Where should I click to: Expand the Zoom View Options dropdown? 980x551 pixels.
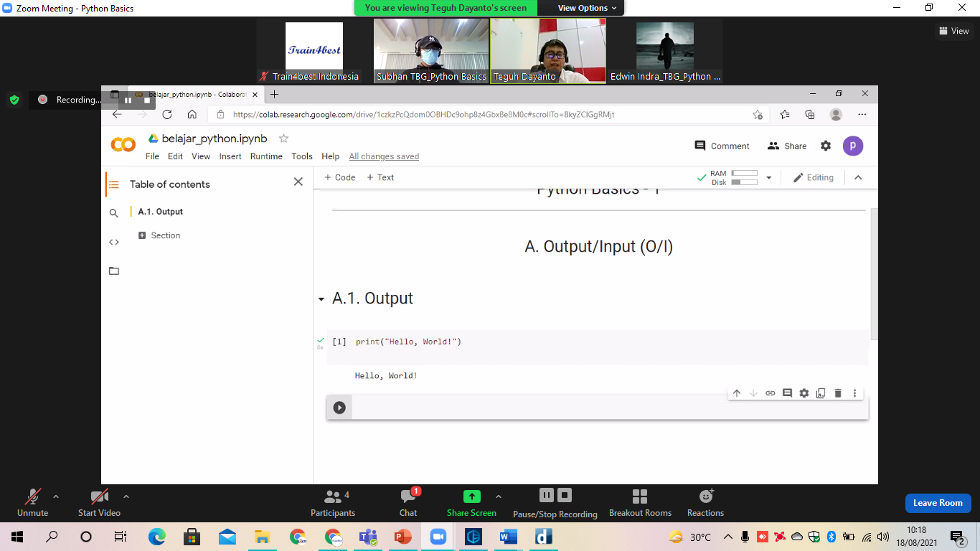click(583, 8)
